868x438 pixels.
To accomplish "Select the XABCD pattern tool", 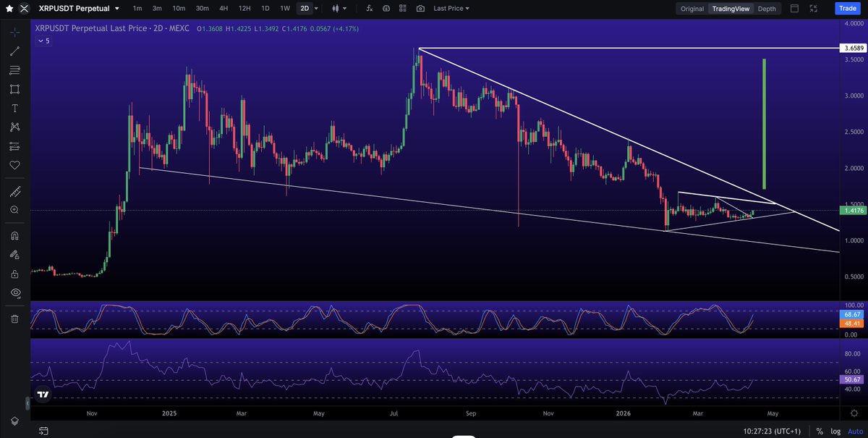I will pos(14,127).
